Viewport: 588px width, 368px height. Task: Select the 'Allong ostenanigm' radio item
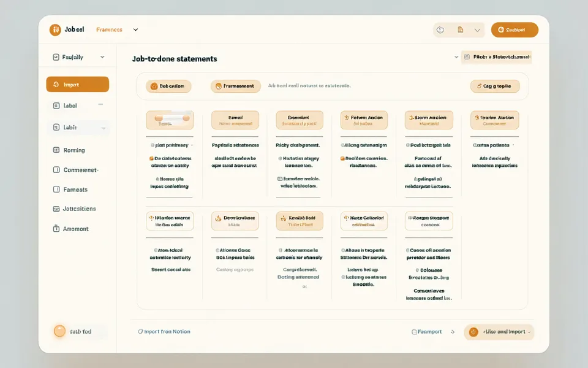(x=342, y=145)
